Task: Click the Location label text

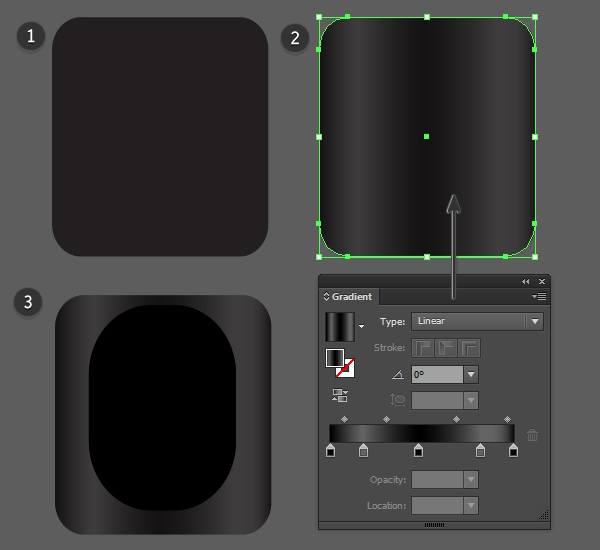Action: pyautogui.click(x=386, y=506)
